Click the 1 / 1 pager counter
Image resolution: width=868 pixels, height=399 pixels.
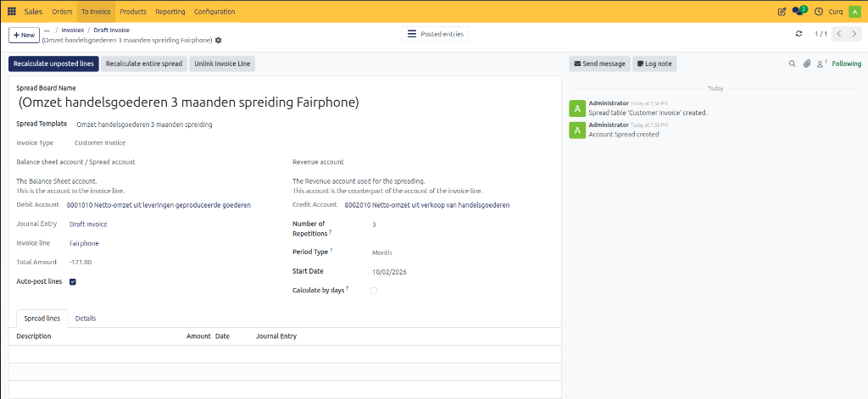coord(821,34)
